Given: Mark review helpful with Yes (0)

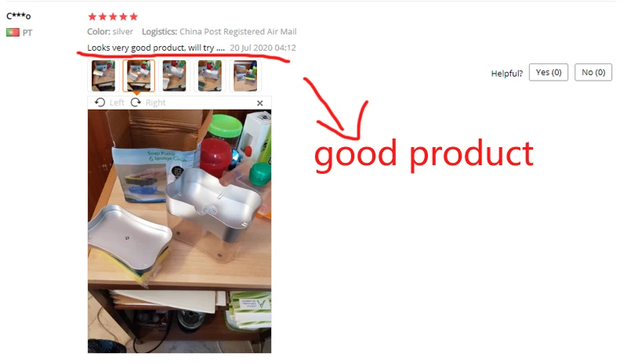Looking at the screenshot, I should [549, 72].
